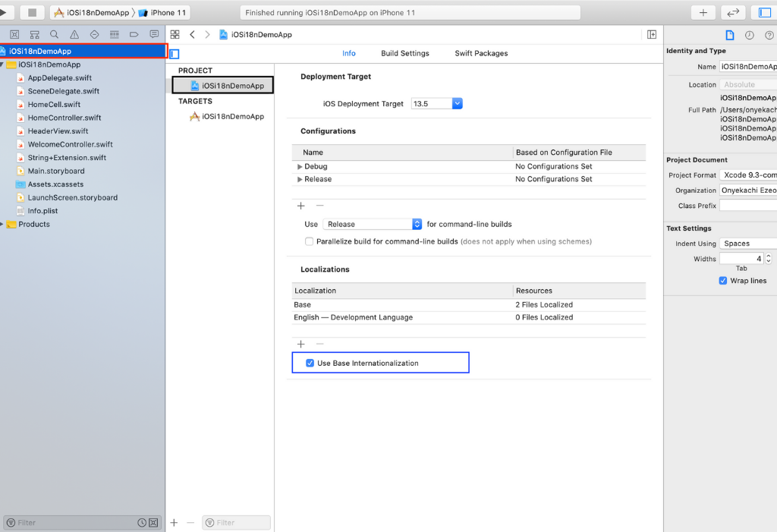
Task: Add a new configuration with plus
Action: point(300,206)
